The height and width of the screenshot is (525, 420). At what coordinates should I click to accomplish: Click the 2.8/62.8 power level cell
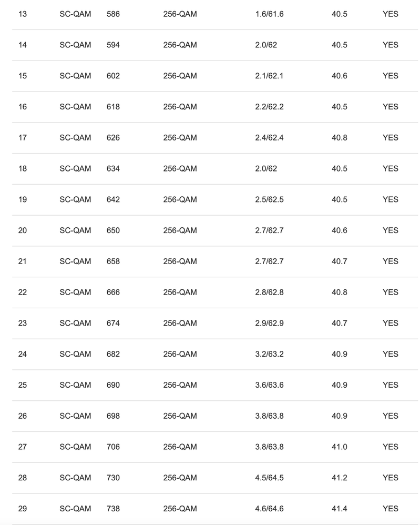269,292
